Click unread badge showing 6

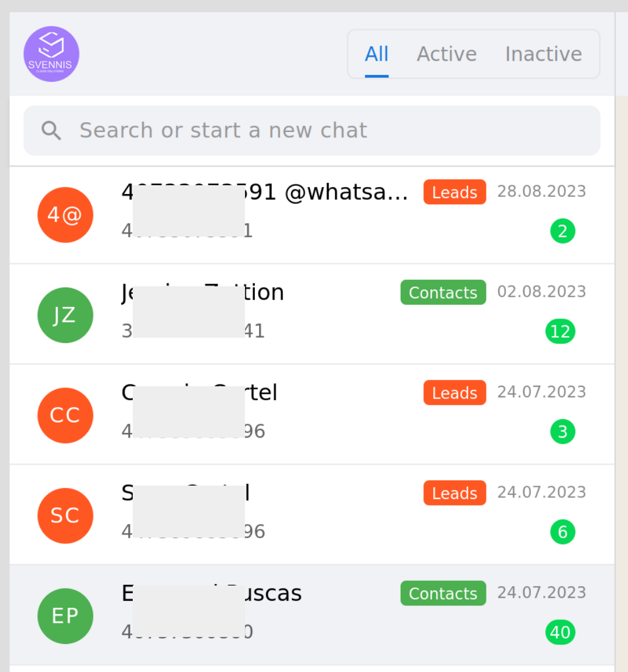[x=563, y=532]
